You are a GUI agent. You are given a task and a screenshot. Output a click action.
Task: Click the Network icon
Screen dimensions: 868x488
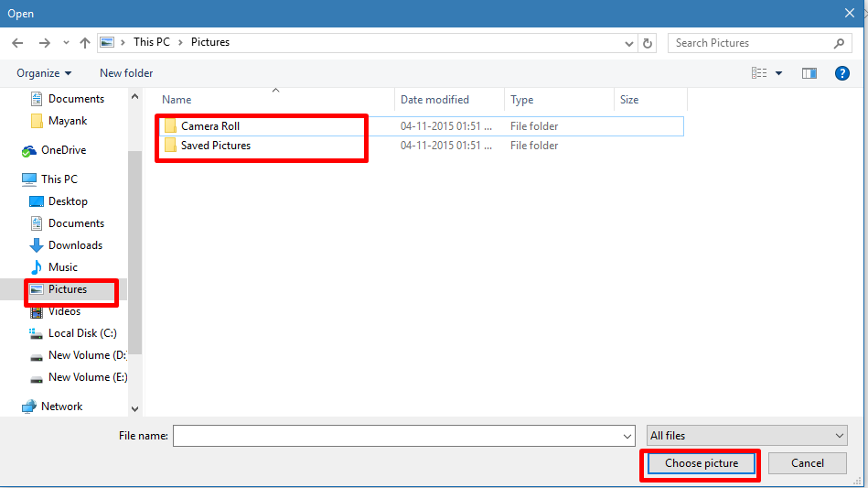[x=28, y=407]
